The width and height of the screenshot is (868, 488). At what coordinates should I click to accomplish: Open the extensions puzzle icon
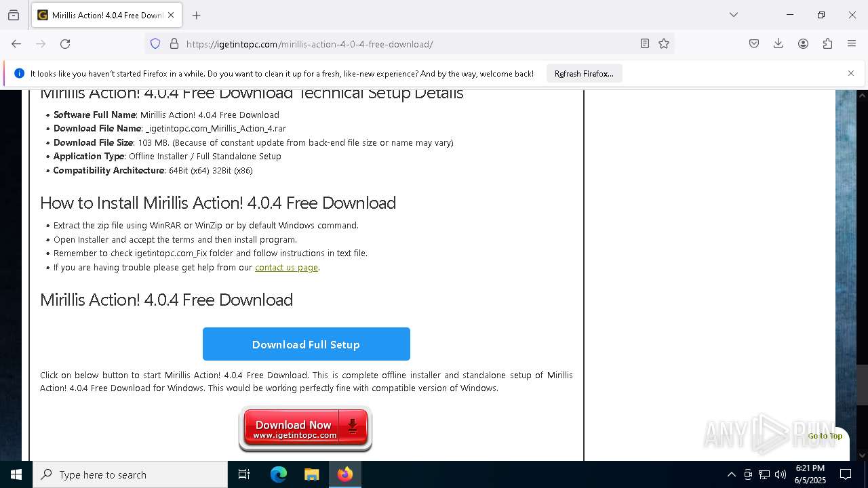point(827,43)
